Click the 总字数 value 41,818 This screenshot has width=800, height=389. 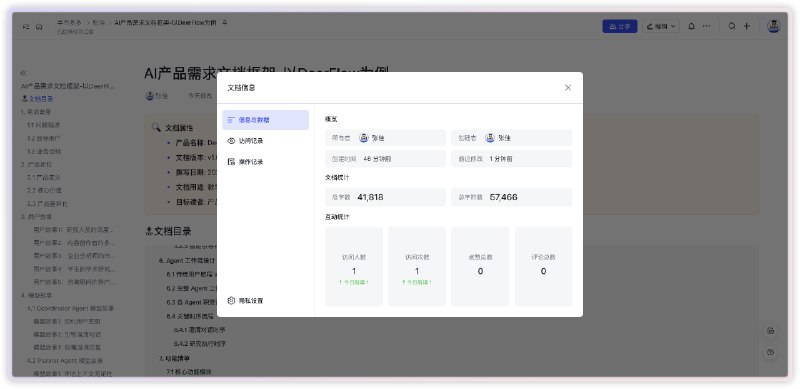pyautogui.click(x=370, y=197)
